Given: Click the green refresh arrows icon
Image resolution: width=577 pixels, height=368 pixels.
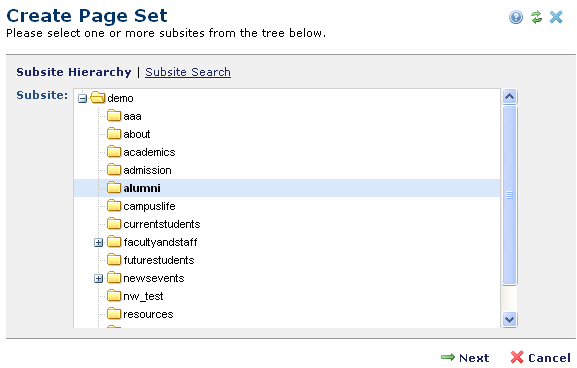Looking at the screenshot, I should (x=537, y=17).
